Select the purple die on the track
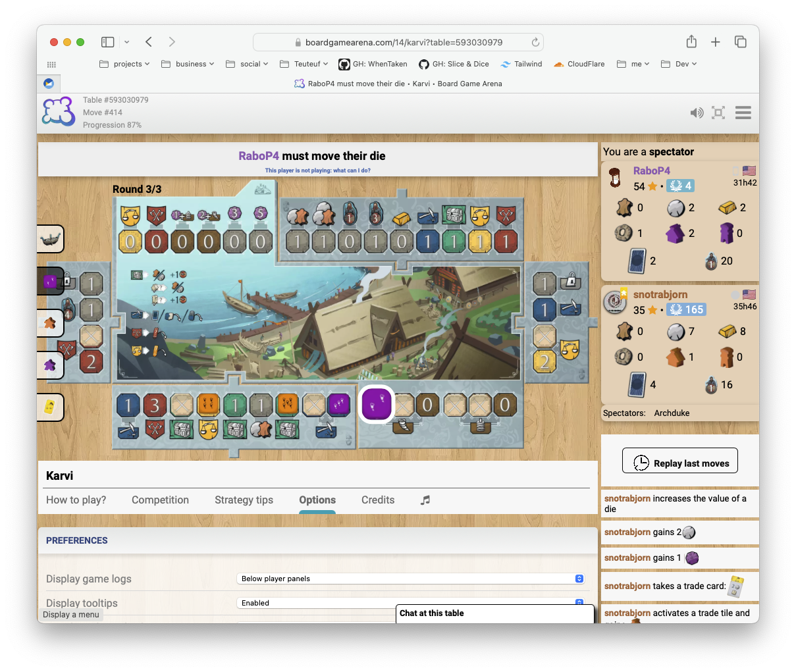This screenshot has height=672, width=796. coord(377,403)
